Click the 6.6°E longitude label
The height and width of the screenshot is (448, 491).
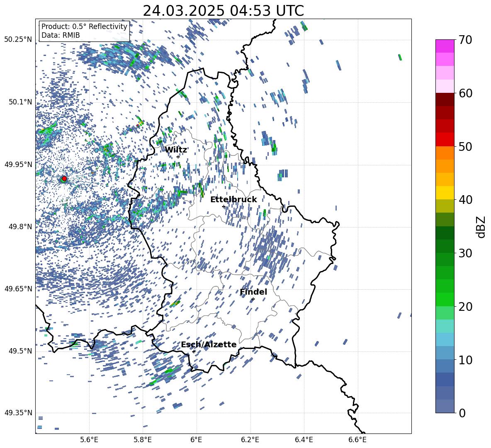click(x=357, y=440)
